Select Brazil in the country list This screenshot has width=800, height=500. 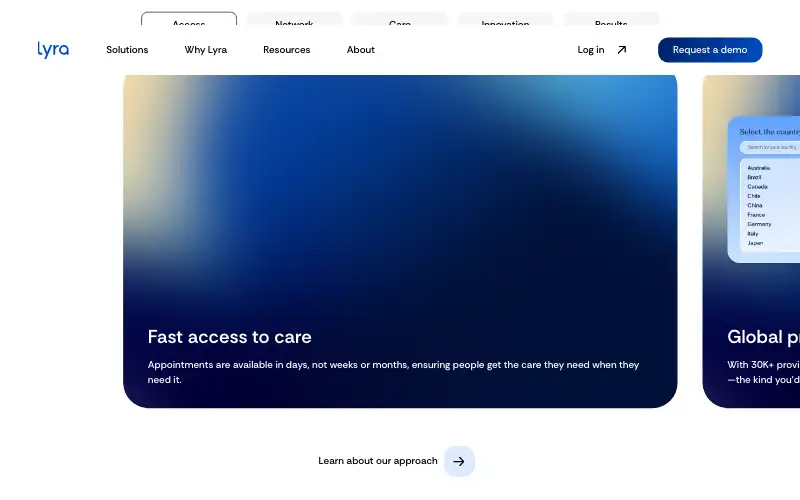(x=754, y=177)
